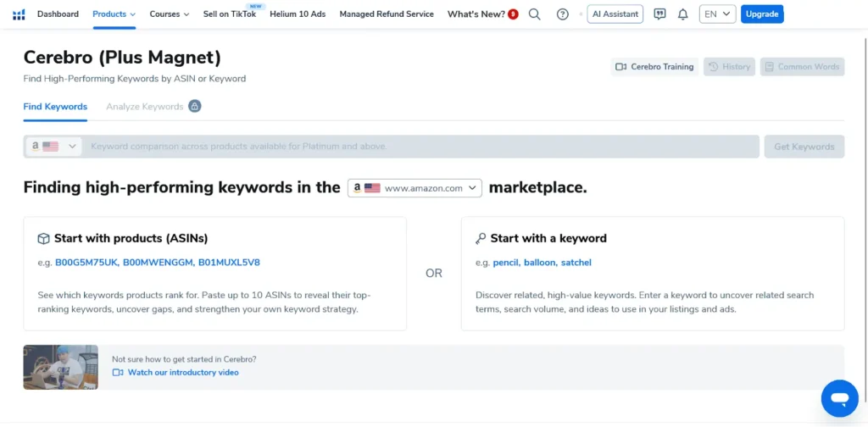Click the page vertical scrollbar
The height and width of the screenshot is (427, 868).
coord(865,221)
